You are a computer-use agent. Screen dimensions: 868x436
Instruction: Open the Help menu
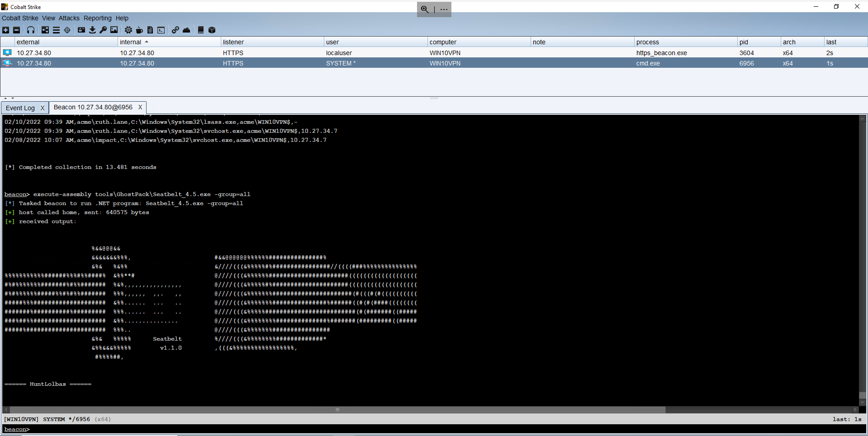click(x=122, y=18)
